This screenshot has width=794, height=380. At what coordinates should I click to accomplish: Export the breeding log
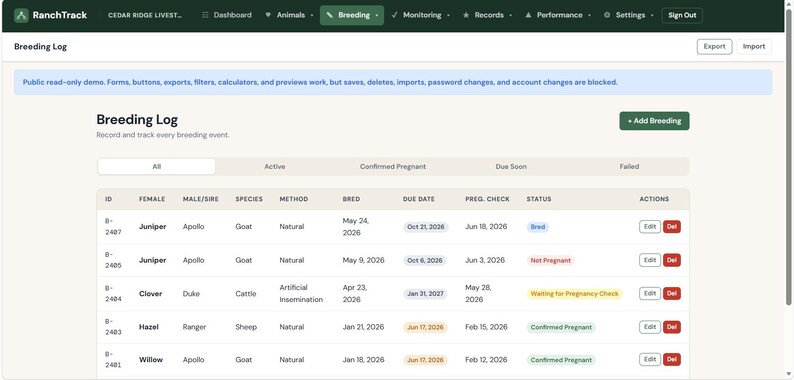pos(714,47)
